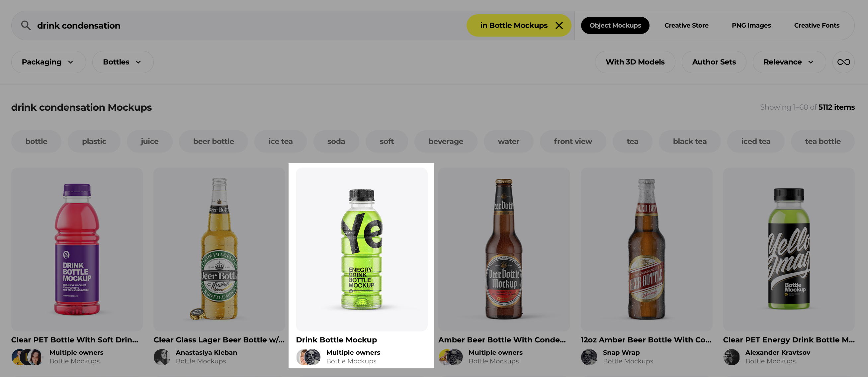
Task: Click Snap Wrap's author avatar
Action: [x=589, y=357]
